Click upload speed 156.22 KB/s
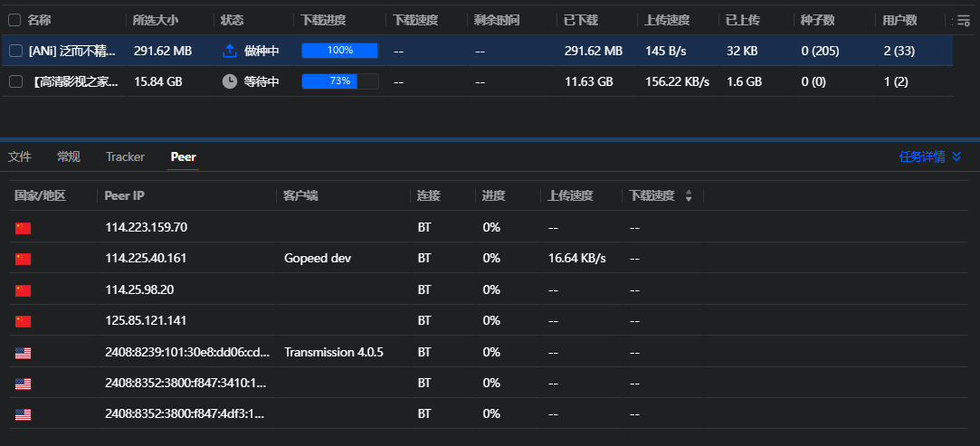980x446 pixels. pyautogui.click(x=678, y=81)
